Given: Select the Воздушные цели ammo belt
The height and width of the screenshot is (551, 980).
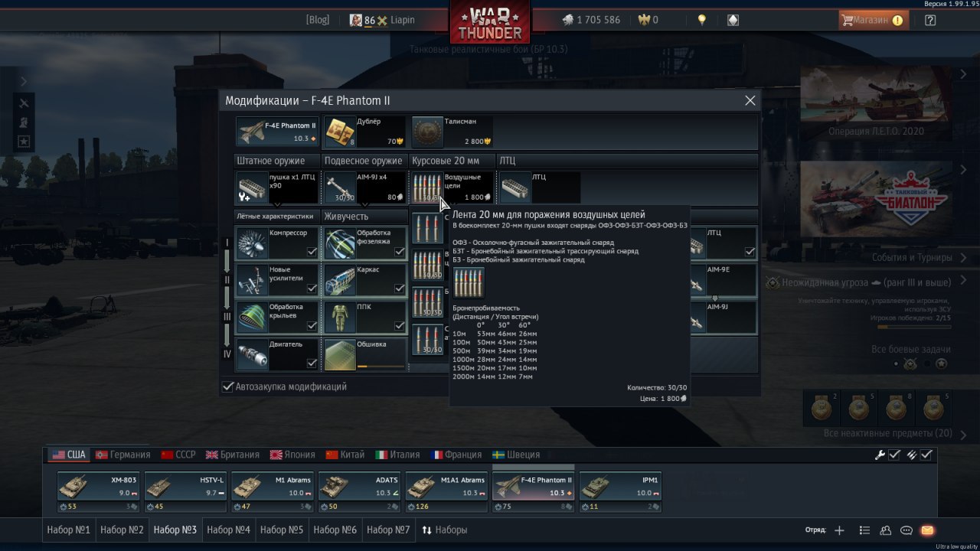Looking at the screenshot, I should [x=452, y=187].
